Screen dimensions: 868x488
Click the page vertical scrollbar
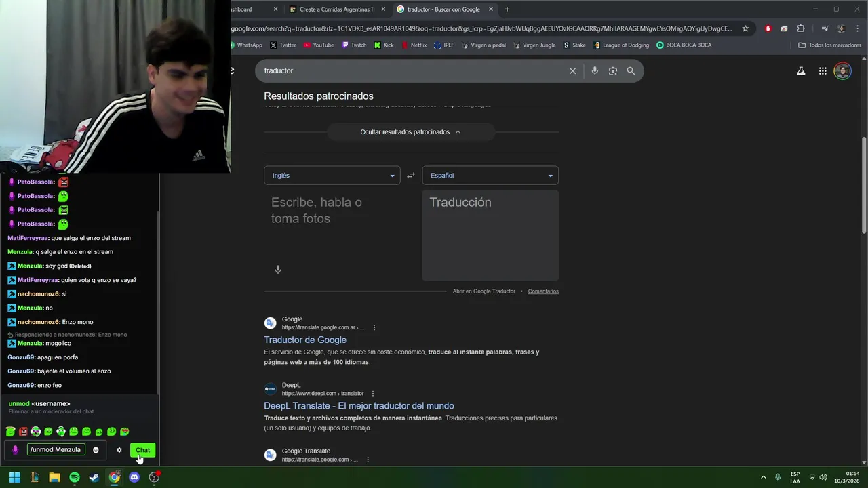click(x=864, y=185)
